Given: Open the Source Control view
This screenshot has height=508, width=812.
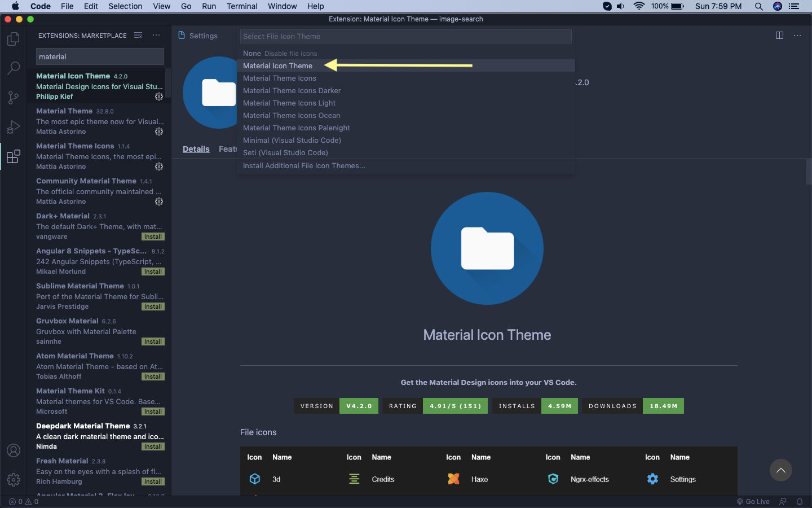Looking at the screenshot, I should pos(14,98).
